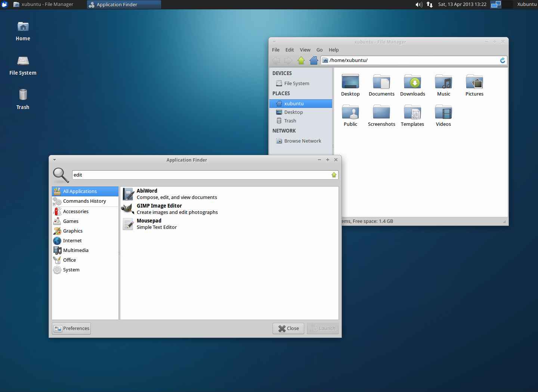Select the Graphics category icon
The image size is (538, 392).
72,231
